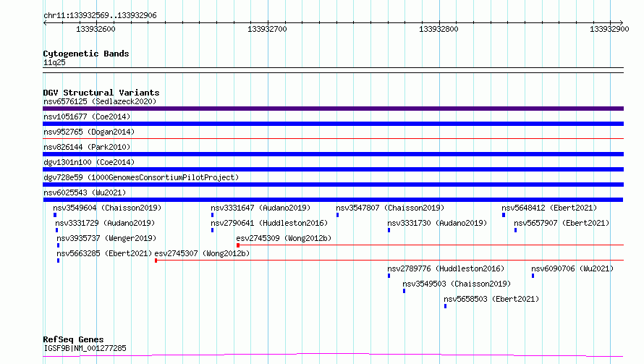The height and width of the screenshot is (364, 644).
Task: Click esv2745309 (Wong2012b) label
Action: (284, 238)
